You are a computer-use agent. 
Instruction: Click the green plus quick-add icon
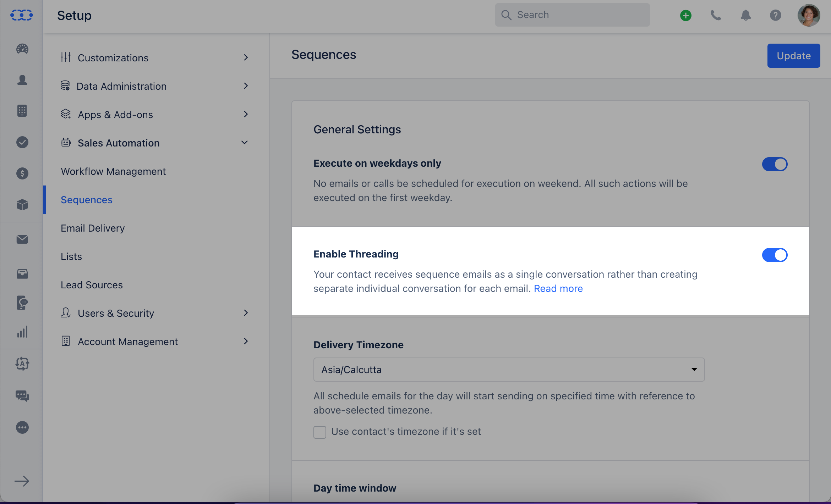[685, 15]
